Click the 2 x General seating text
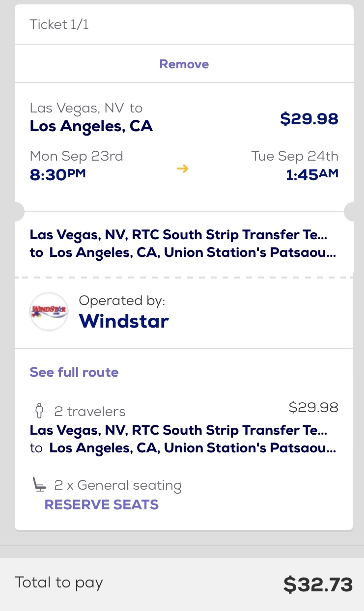Viewport: 364px width, 611px height. coord(118,486)
